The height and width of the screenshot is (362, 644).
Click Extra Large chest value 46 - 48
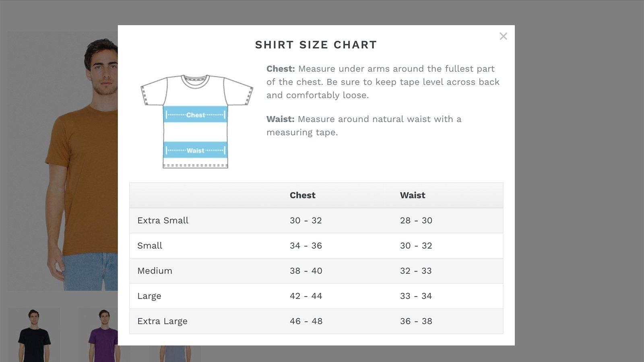point(306,321)
